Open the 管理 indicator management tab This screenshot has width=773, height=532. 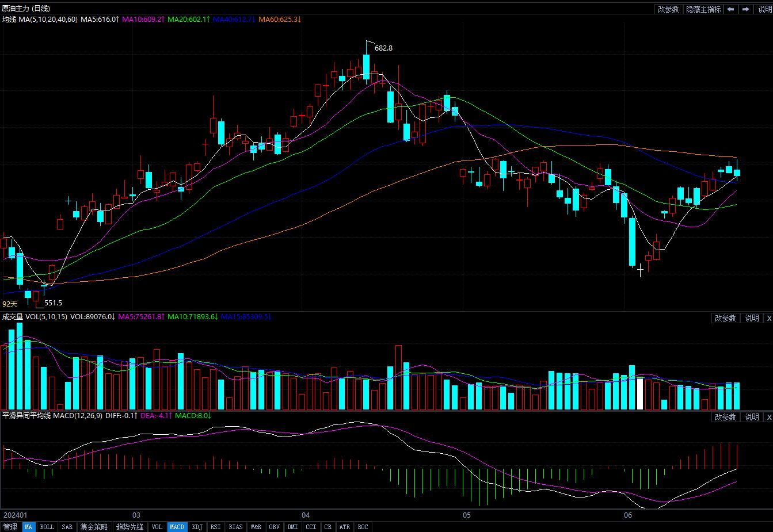10,527
